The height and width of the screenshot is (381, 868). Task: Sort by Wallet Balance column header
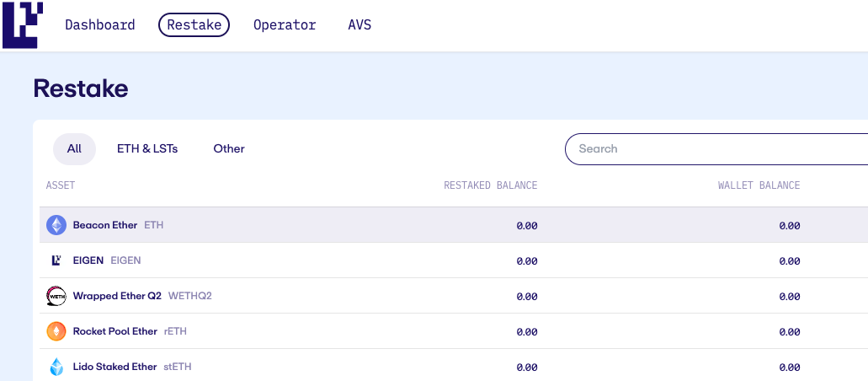coord(759,185)
